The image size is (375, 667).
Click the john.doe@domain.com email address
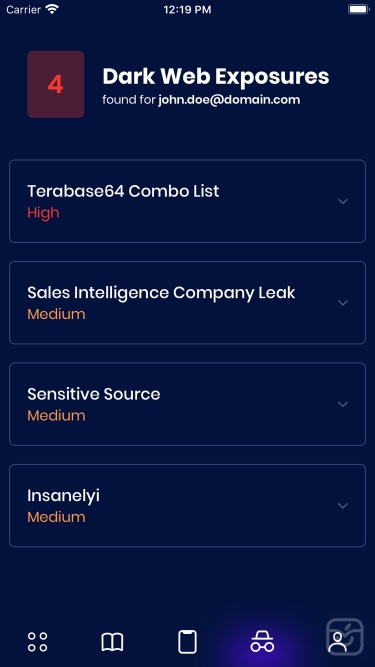coord(229,100)
